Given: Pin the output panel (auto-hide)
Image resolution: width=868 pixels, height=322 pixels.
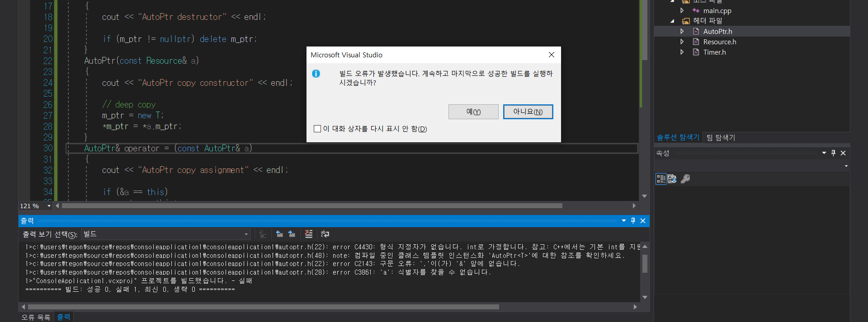Looking at the screenshot, I should point(633,220).
